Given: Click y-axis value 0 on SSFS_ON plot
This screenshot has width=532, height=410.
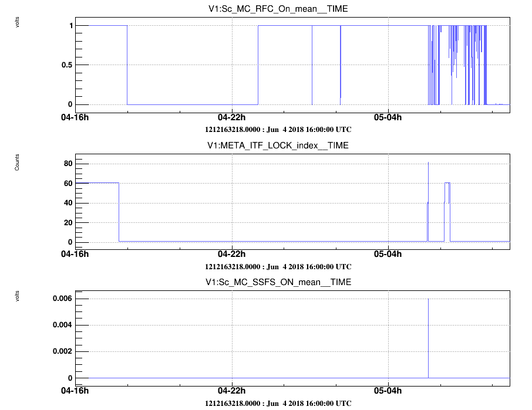Looking at the screenshot, I should (x=70, y=378).
